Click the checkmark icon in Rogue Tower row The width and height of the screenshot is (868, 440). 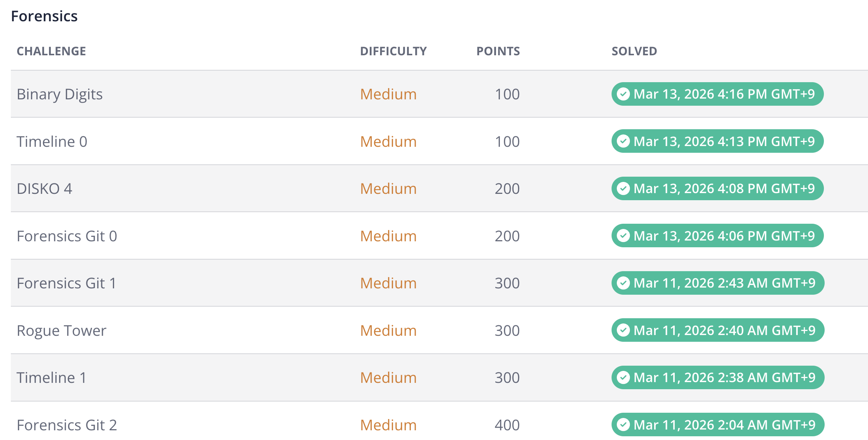[623, 330]
